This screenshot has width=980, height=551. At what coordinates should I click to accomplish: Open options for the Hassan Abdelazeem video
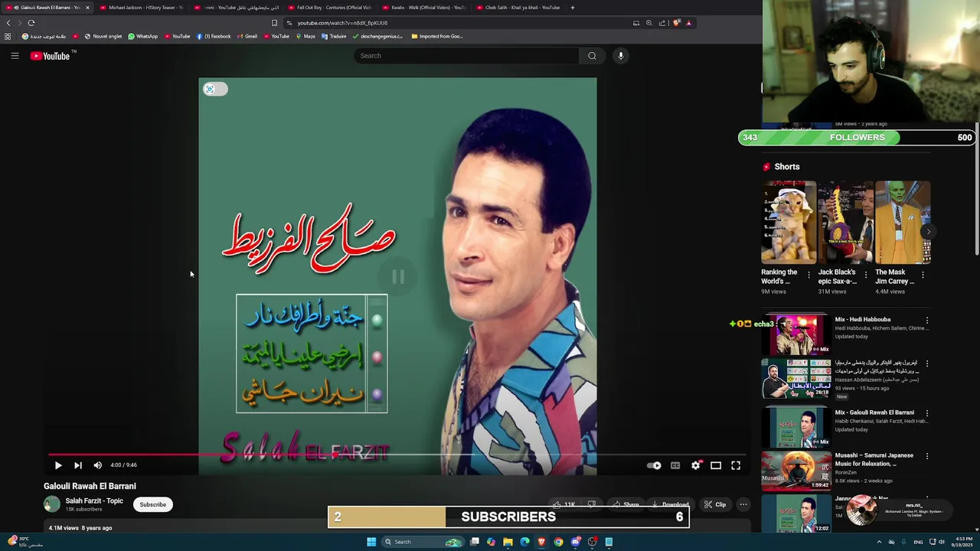tap(927, 364)
